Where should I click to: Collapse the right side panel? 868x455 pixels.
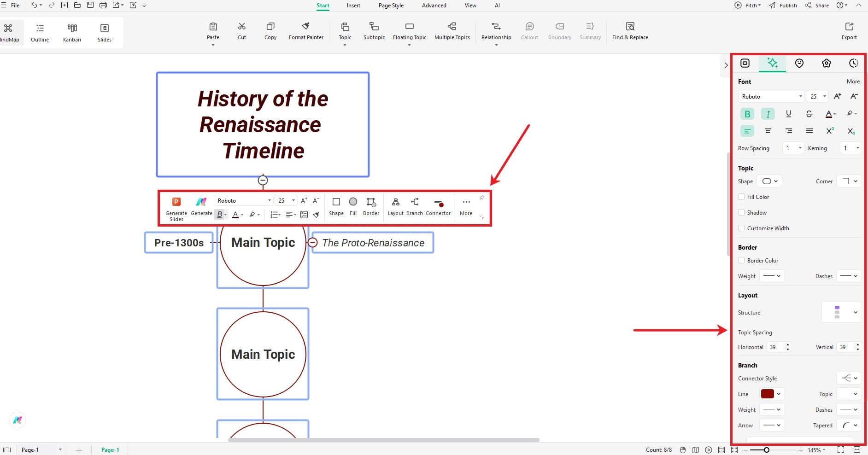coord(726,65)
